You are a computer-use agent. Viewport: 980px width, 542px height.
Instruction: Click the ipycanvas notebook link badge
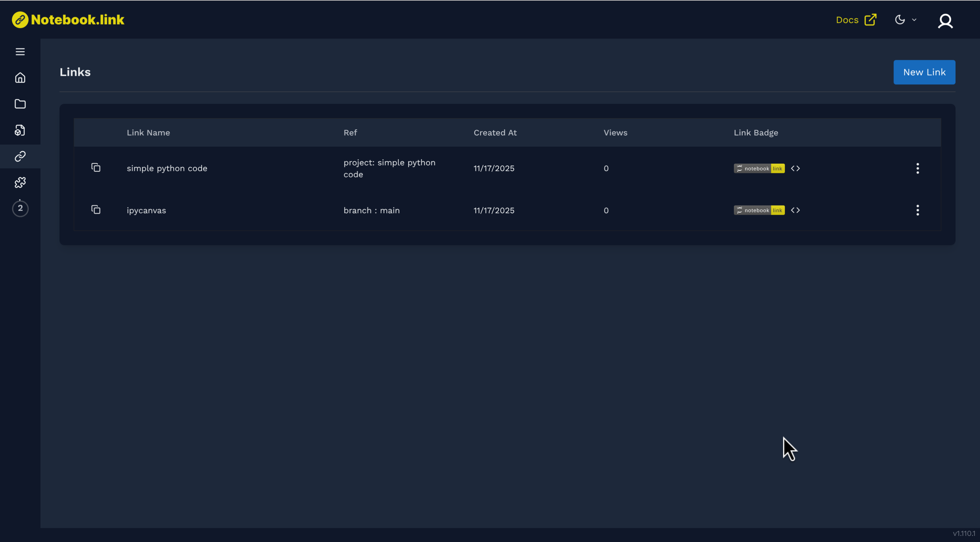759,210
